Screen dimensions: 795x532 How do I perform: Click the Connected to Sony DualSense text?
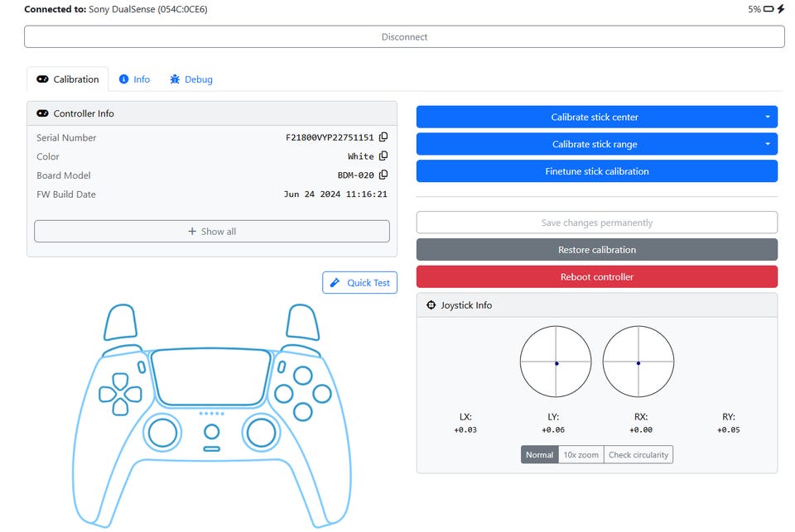pyautogui.click(x=116, y=9)
